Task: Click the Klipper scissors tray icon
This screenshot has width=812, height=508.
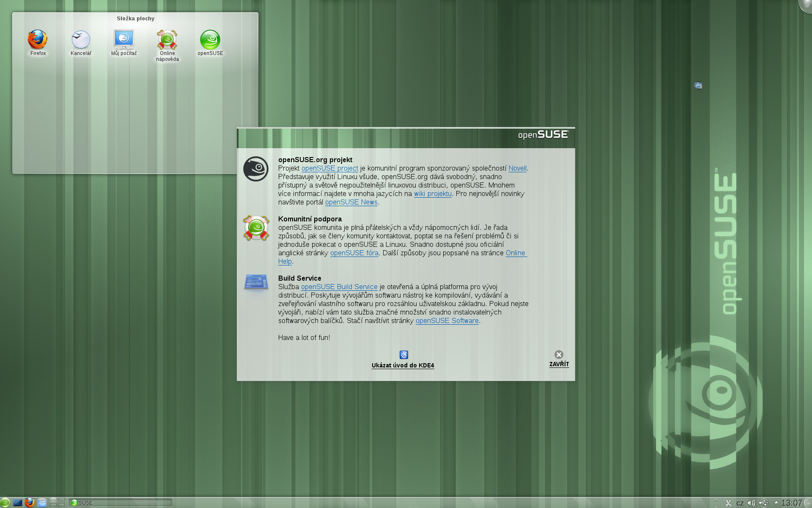Action: click(728, 503)
